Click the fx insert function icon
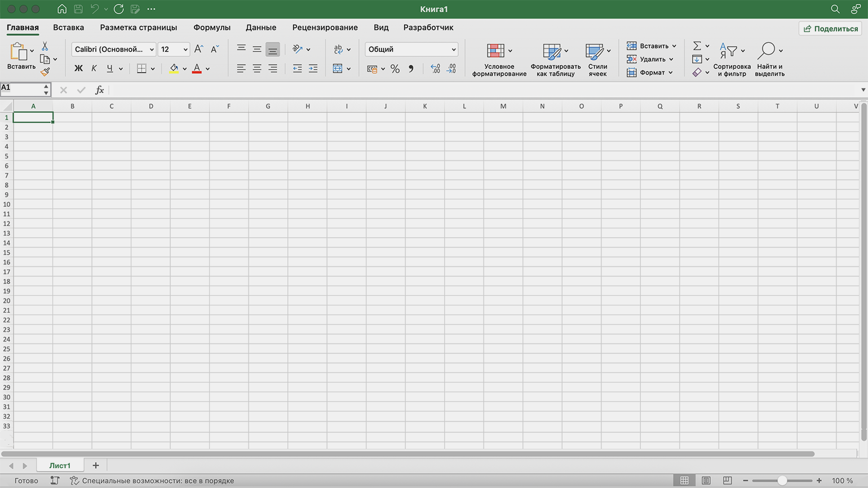The image size is (868, 488). [x=99, y=90]
